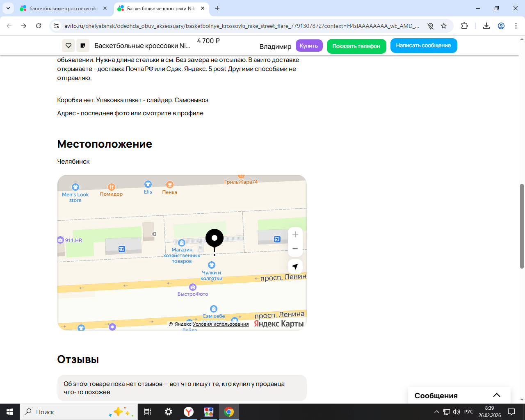Select ГрильЖара74 map label
This screenshot has height=420, width=525.
click(x=241, y=181)
